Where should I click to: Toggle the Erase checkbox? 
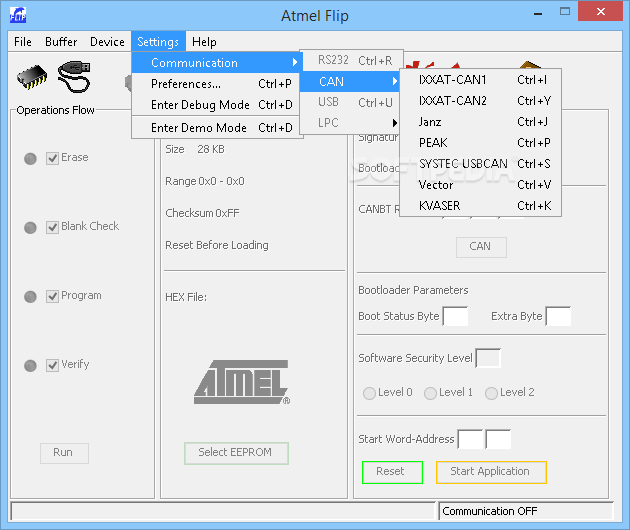click(x=52, y=158)
